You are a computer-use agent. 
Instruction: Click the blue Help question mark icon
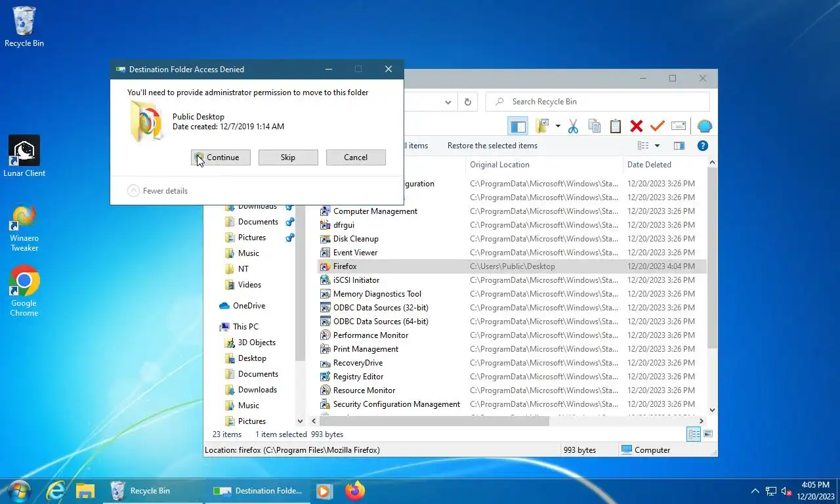pos(702,146)
